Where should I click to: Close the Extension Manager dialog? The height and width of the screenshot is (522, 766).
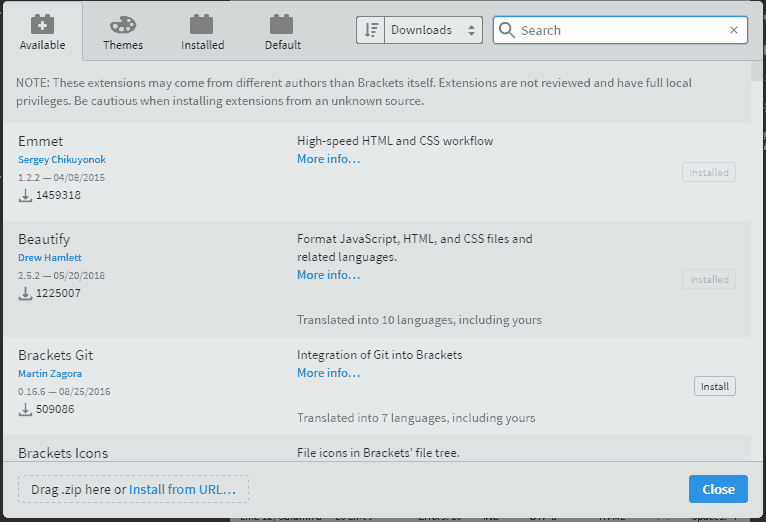(x=718, y=489)
